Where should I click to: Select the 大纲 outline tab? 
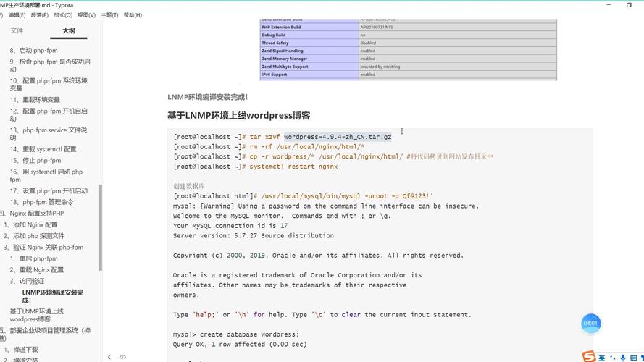[x=69, y=31]
